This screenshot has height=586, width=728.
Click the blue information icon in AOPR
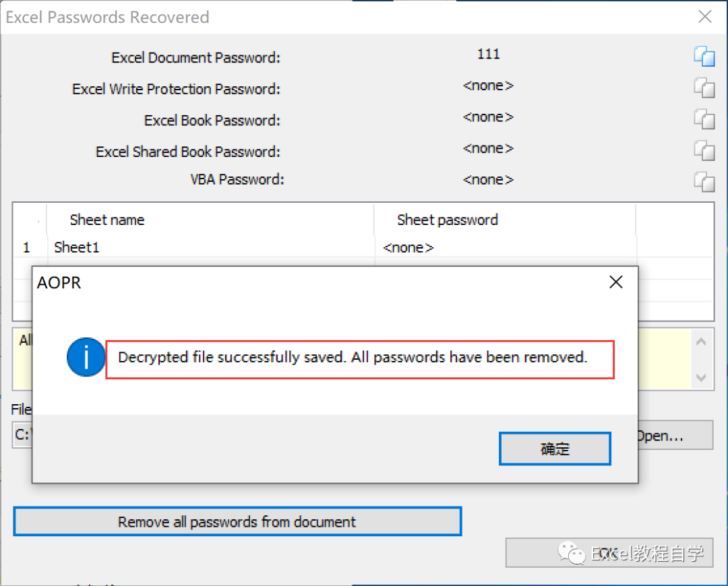[86, 357]
